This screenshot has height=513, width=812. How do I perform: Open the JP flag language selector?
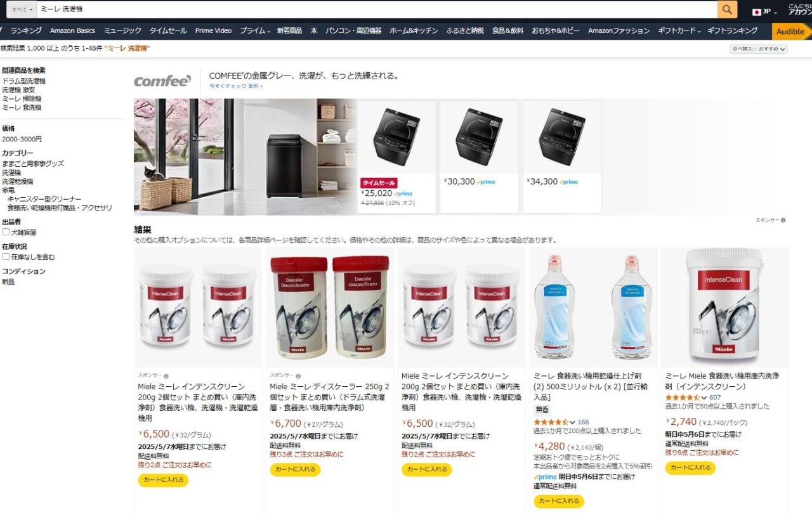[x=764, y=11]
